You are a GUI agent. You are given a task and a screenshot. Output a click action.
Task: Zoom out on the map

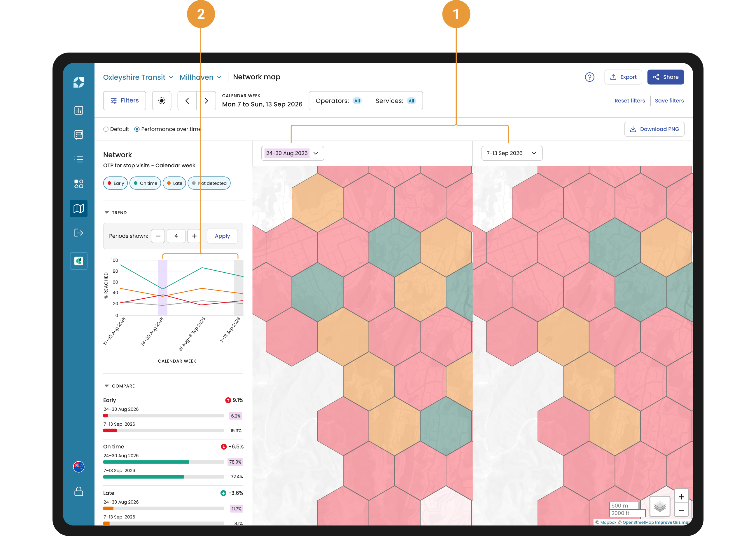[681, 510]
